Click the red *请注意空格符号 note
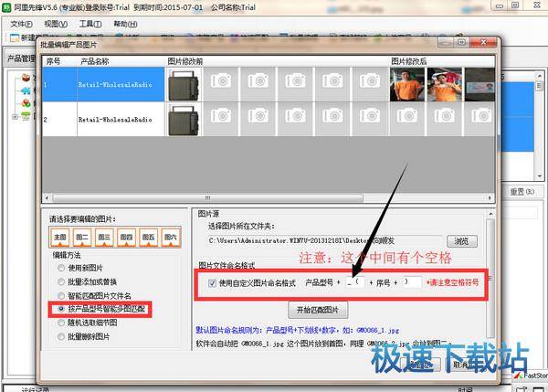Screen dimensions: 548x392 453,282
